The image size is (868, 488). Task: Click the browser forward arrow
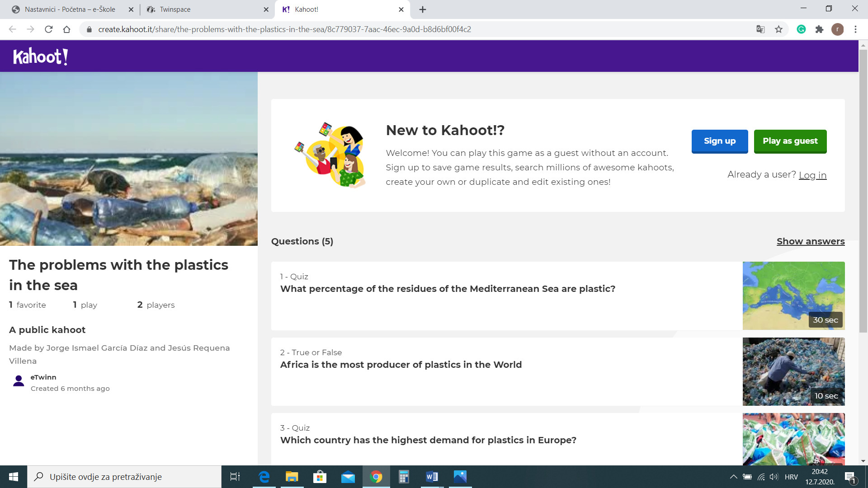[30, 29]
